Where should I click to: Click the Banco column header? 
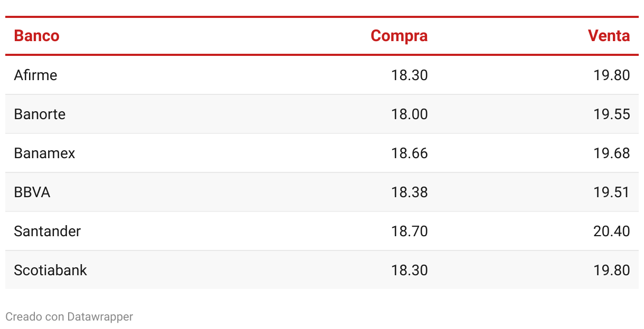[36, 36]
